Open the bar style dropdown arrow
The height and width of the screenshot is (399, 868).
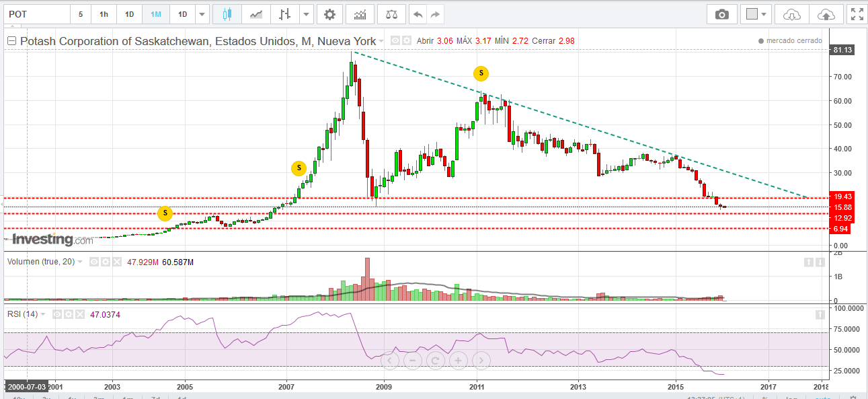(x=307, y=14)
